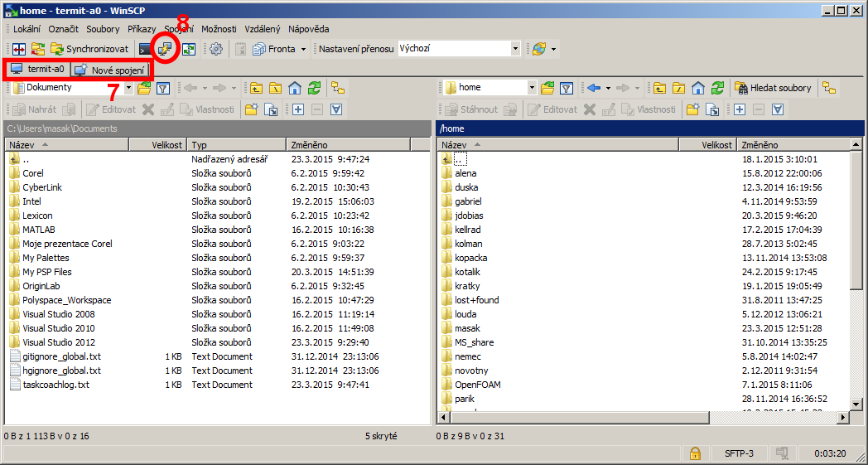Go to remote home directory icon
This screenshot has width=868, height=465.
698,88
